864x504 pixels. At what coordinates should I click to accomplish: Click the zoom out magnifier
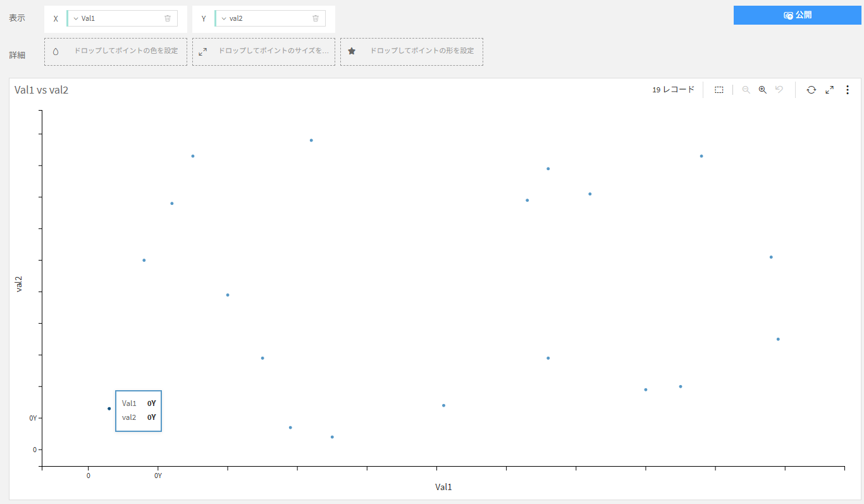tap(746, 90)
